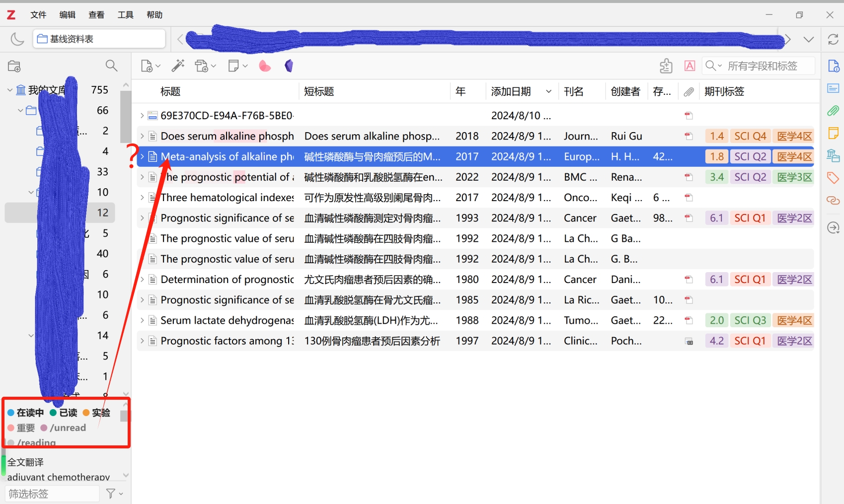
Task: Open the item info pane icon
Action: (x=833, y=66)
